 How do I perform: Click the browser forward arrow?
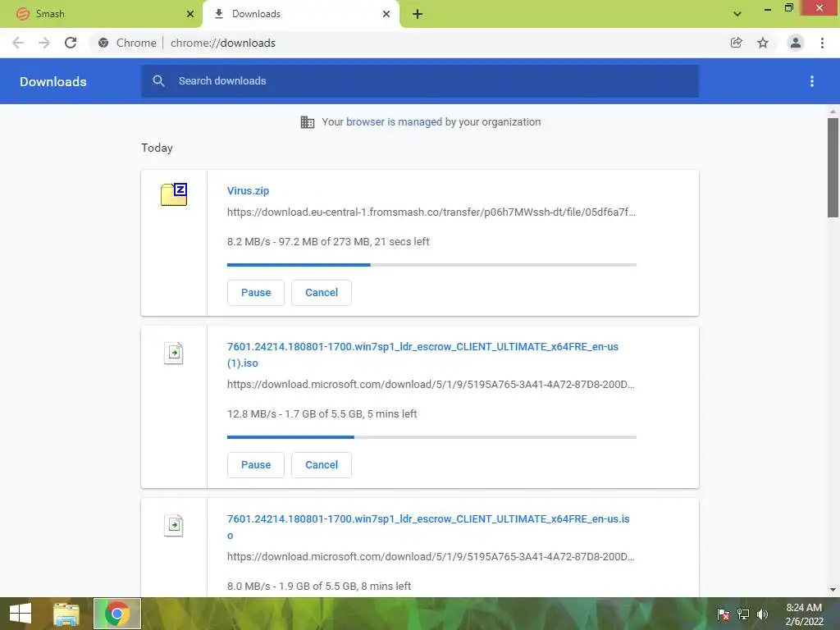(44, 43)
